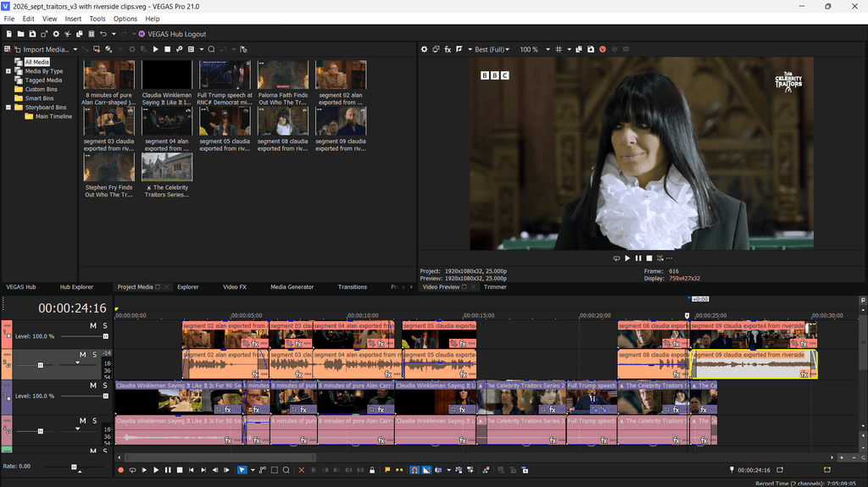This screenshot has width=868, height=487.
Task: Click the Paste clipboard icon
Action: [92, 34]
